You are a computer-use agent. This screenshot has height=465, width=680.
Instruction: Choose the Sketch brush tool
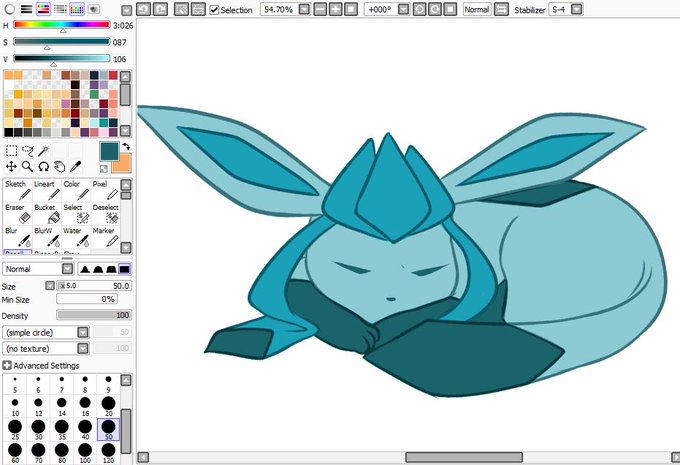18,190
